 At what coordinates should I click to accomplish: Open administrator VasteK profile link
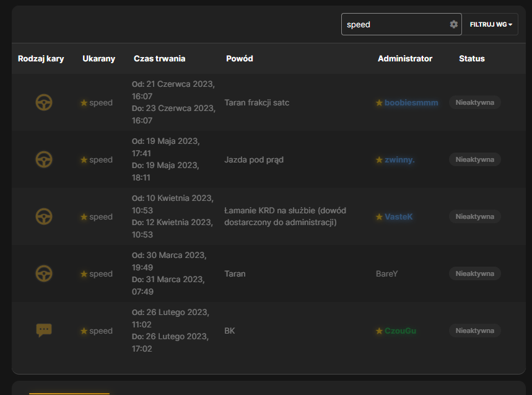tap(399, 216)
